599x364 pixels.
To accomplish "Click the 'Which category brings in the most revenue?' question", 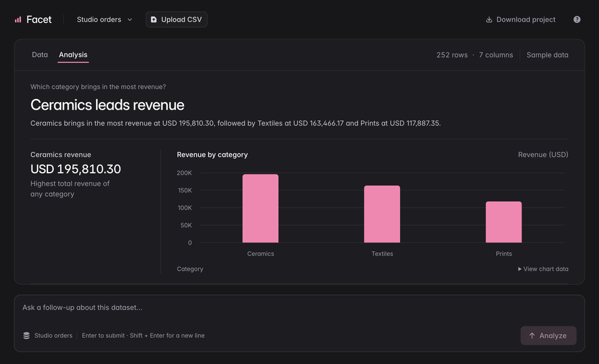I will pos(98,87).
